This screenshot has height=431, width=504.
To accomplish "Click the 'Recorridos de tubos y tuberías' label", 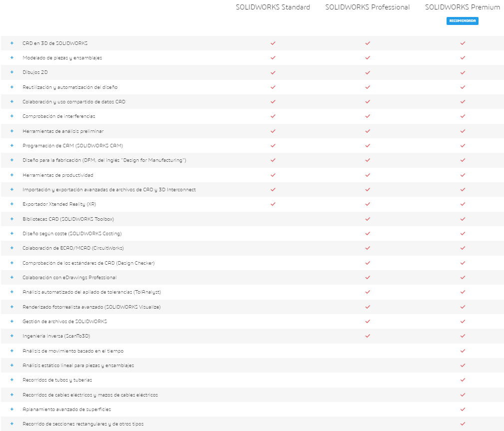I will pos(57,380).
